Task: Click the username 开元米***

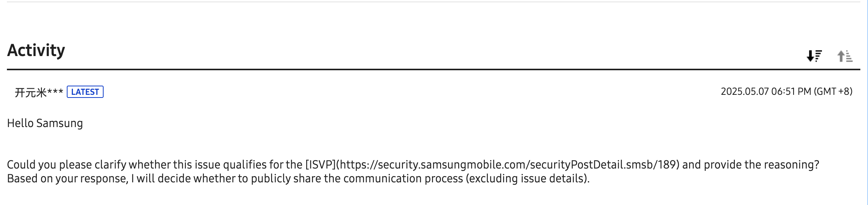Action: coord(39,93)
